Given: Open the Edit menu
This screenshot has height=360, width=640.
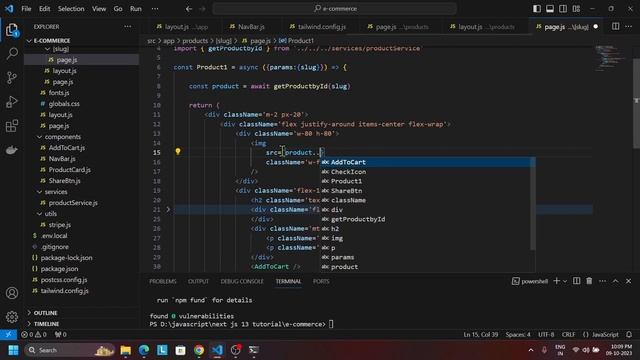Looking at the screenshot, I should pos(44,9).
